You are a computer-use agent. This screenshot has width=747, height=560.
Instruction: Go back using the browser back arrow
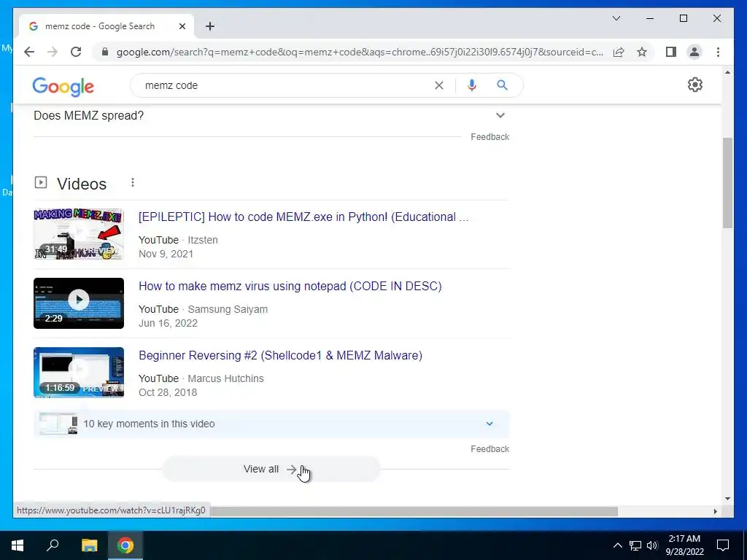coord(29,52)
